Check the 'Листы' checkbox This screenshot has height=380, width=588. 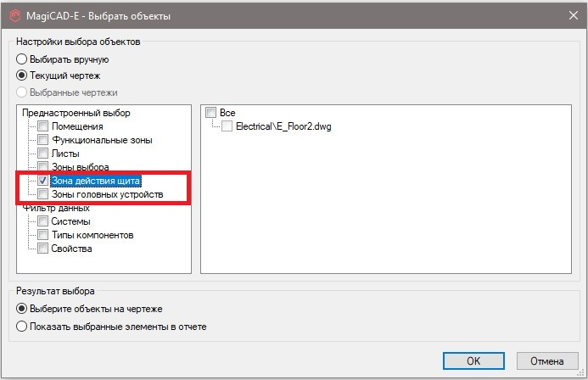coord(43,154)
